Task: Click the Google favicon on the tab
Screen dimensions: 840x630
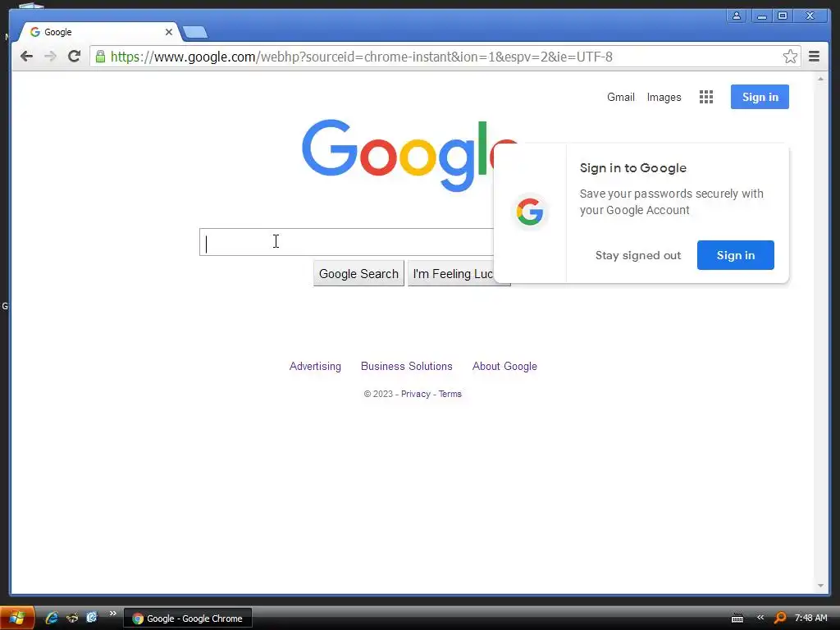Action: [35, 32]
